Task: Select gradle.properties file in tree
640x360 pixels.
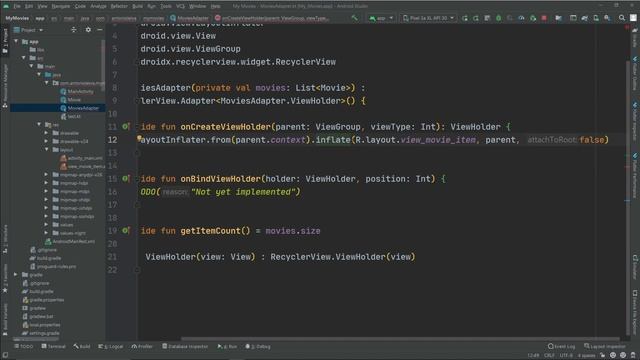Action: pos(43,300)
